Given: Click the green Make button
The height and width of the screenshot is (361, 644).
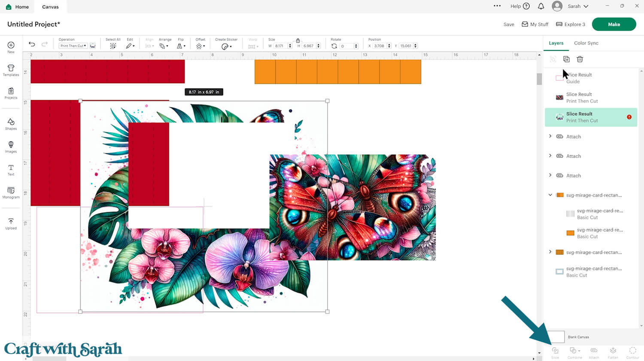Looking at the screenshot, I should tap(614, 24).
